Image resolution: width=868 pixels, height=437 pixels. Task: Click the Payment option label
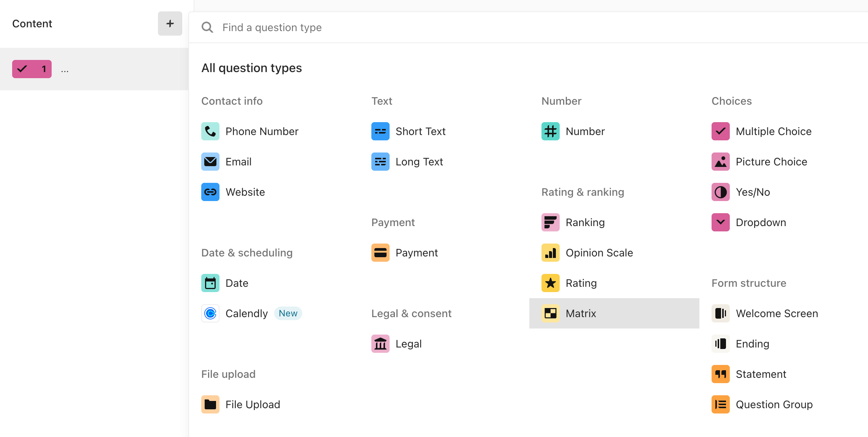coord(417,253)
